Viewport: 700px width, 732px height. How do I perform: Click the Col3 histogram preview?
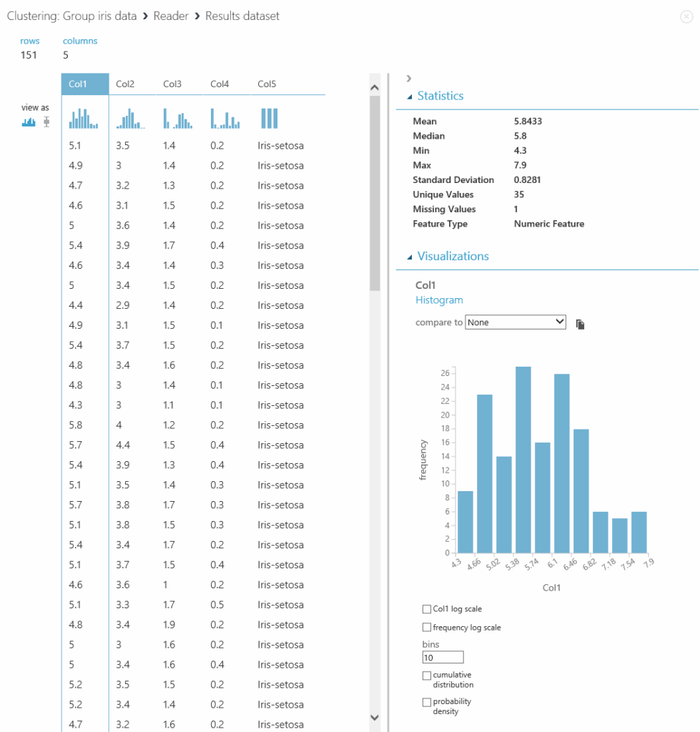point(176,118)
